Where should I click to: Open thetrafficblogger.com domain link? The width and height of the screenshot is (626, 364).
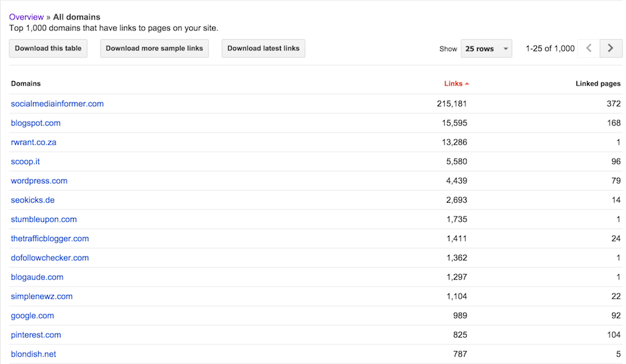point(50,238)
